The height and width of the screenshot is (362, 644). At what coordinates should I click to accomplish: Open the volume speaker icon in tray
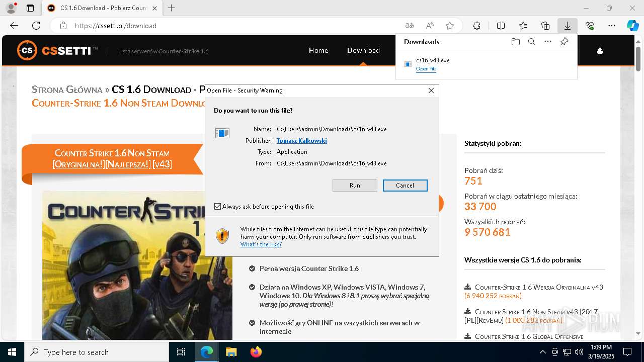point(579,352)
